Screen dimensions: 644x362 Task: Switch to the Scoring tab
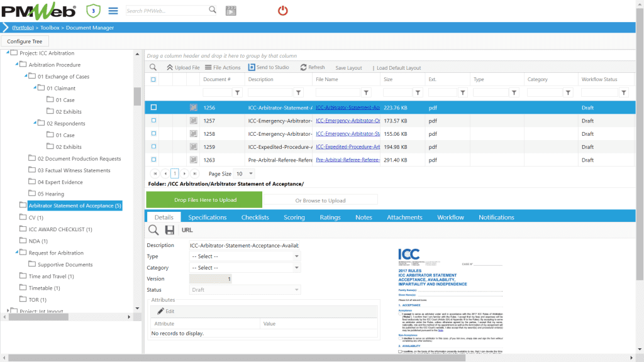pos(294,217)
